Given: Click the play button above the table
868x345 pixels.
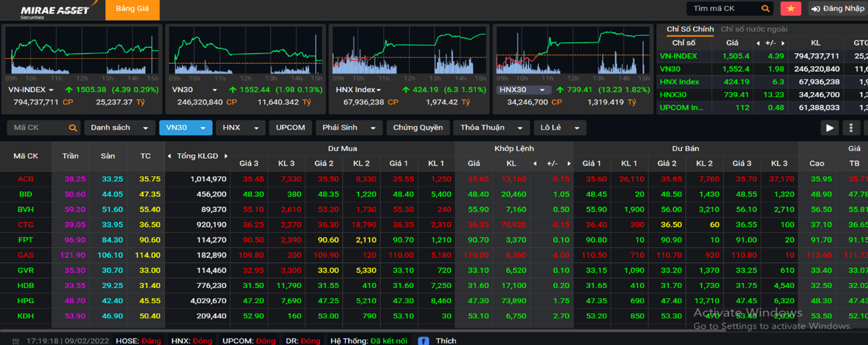Looking at the screenshot, I should coord(830,128).
